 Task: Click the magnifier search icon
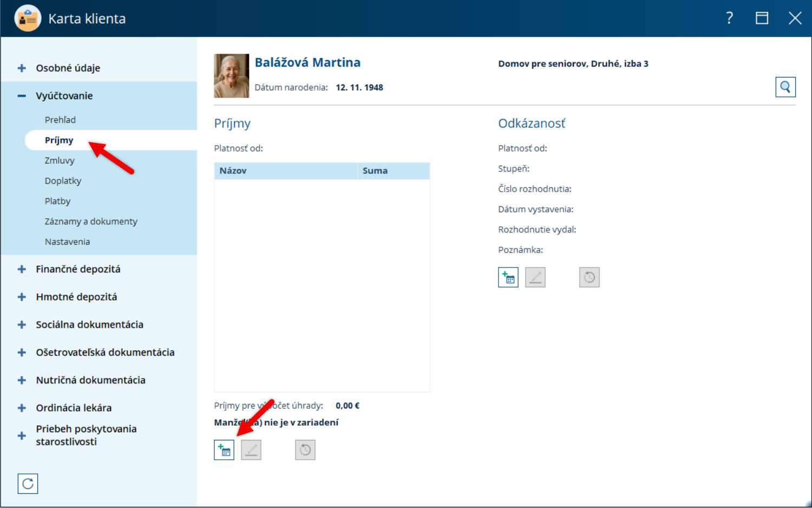coord(785,87)
